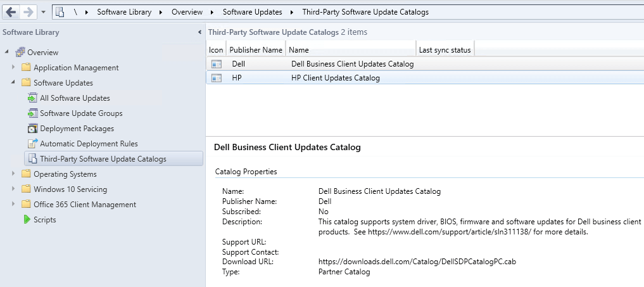The width and height of the screenshot is (644, 287).
Task: Click the Software Updates folder icon
Action: (x=26, y=82)
